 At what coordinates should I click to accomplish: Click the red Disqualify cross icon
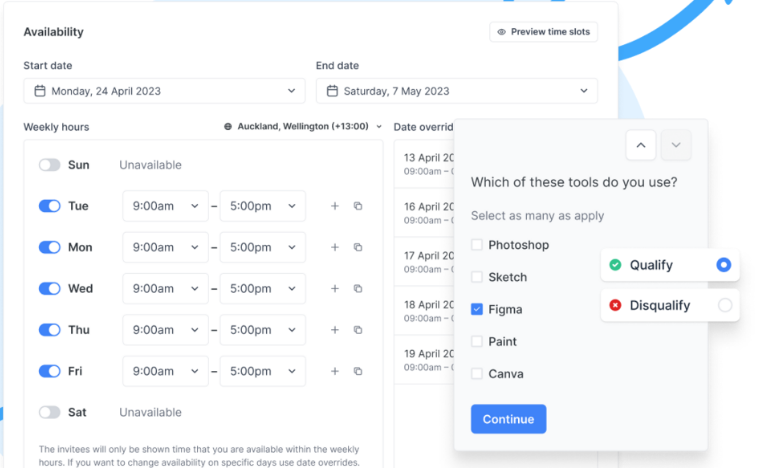(x=615, y=305)
